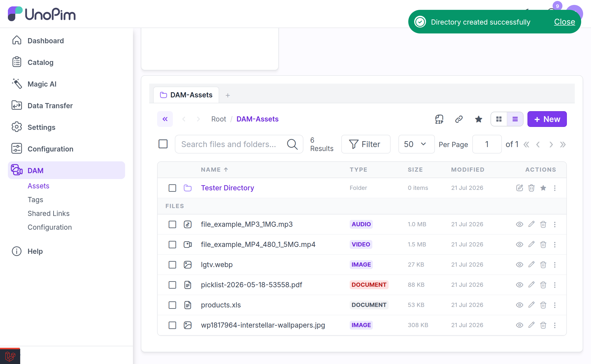This screenshot has width=591, height=364.
Task: Preview file_example_MP3_1MG.mp3 with eye icon
Action: [x=519, y=224]
